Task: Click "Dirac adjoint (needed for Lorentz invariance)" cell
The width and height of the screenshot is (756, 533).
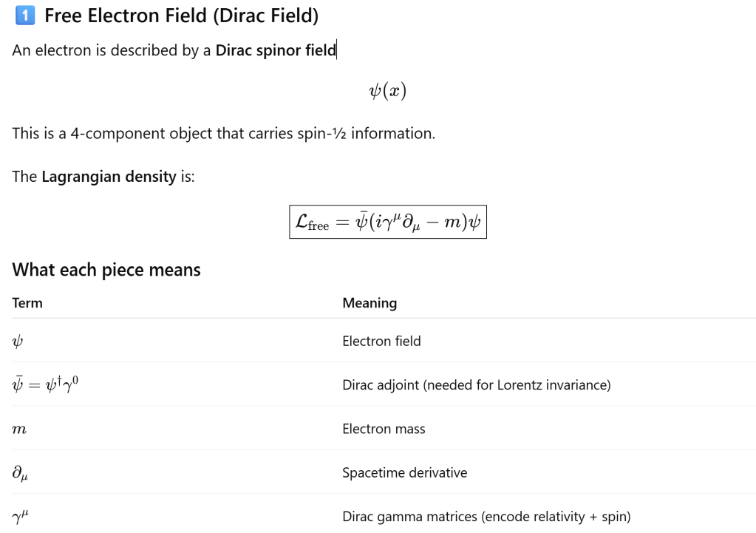Action: coord(476,385)
